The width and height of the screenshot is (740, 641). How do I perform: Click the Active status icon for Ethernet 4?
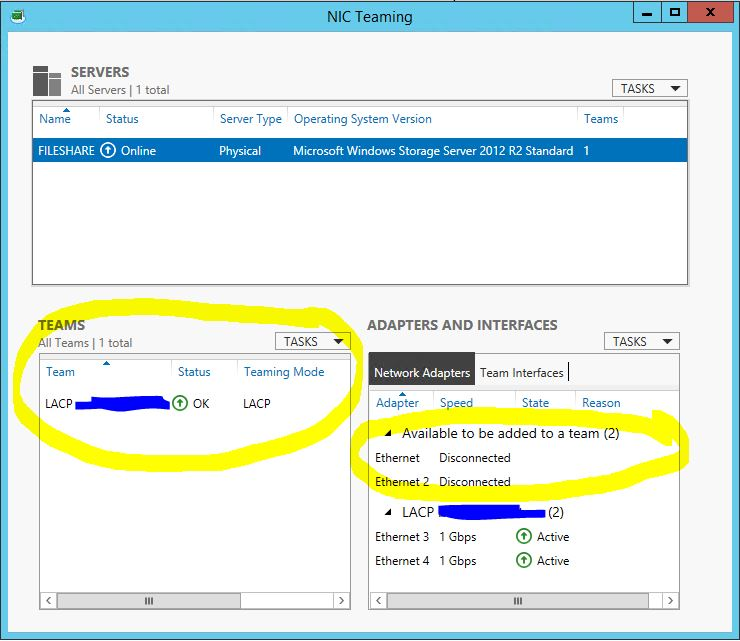point(523,560)
